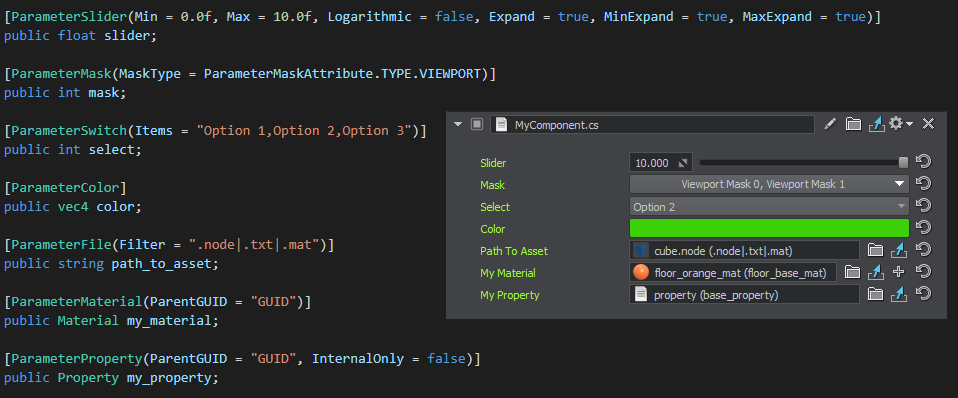The width and height of the screenshot is (958, 398).
Task: Reset the Mask parameter to default
Action: pyautogui.click(x=923, y=183)
